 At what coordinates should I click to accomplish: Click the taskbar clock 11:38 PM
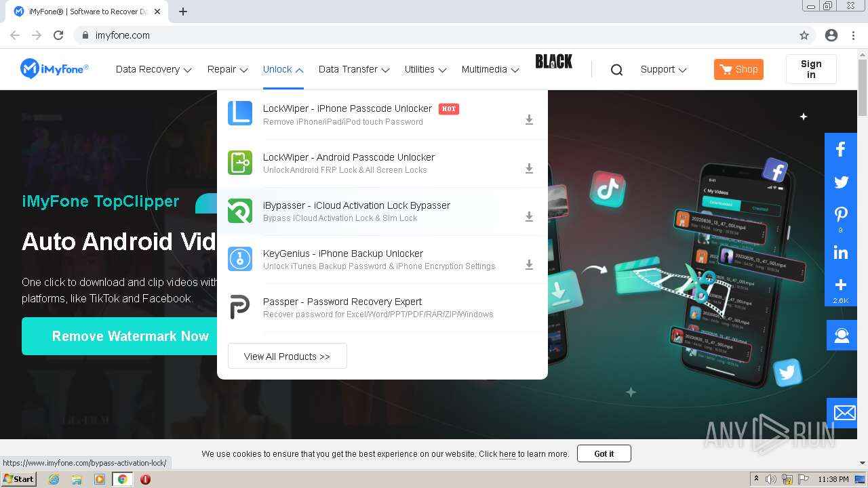(x=833, y=479)
